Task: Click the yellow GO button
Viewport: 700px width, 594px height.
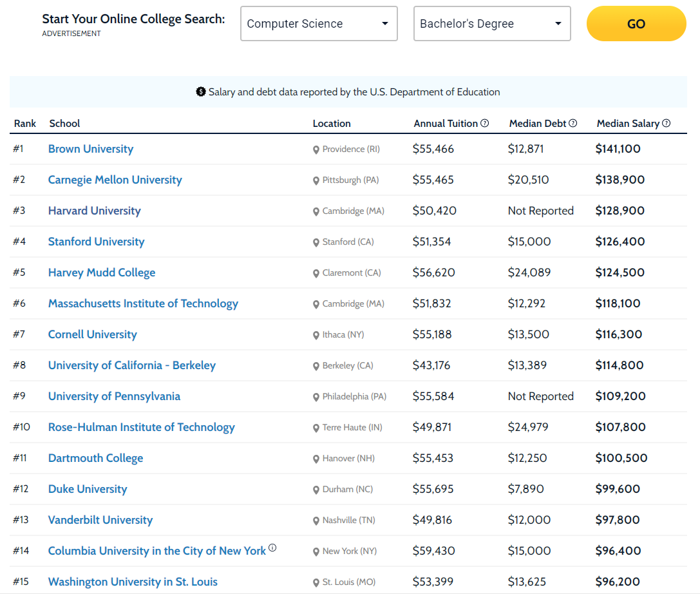Action: [636, 24]
